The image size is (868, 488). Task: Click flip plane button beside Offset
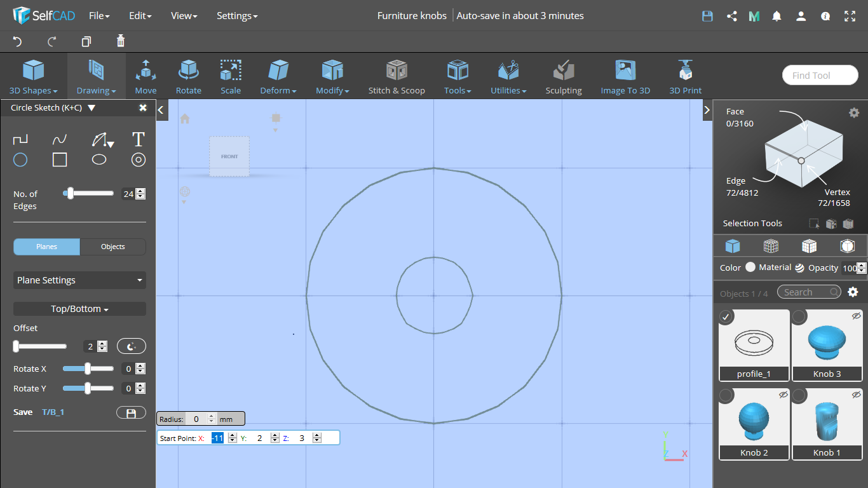click(131, 346)
